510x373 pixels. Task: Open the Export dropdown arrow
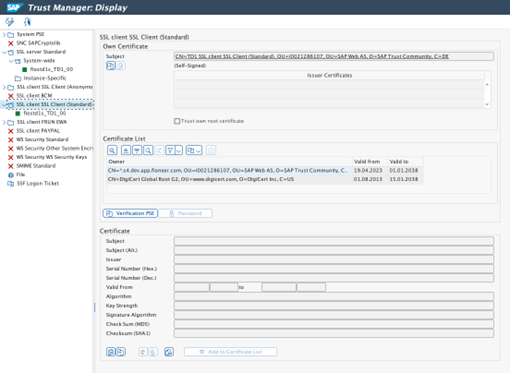pos(198,151)
